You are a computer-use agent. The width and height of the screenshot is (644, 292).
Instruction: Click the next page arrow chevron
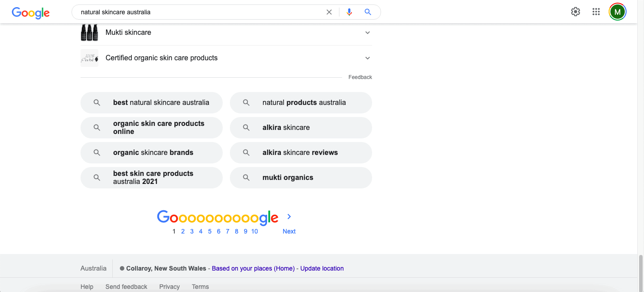click(x=289, y=217)
